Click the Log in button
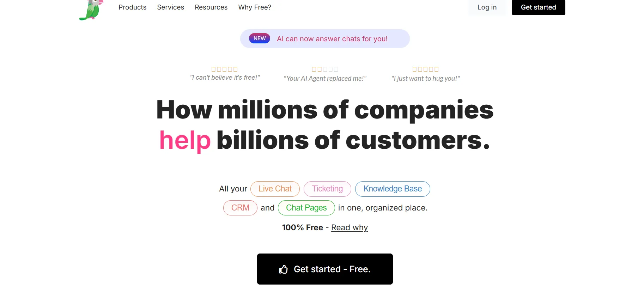Image resolution: width=644 pixels, height=299 pixels. (x=487, y=7)
